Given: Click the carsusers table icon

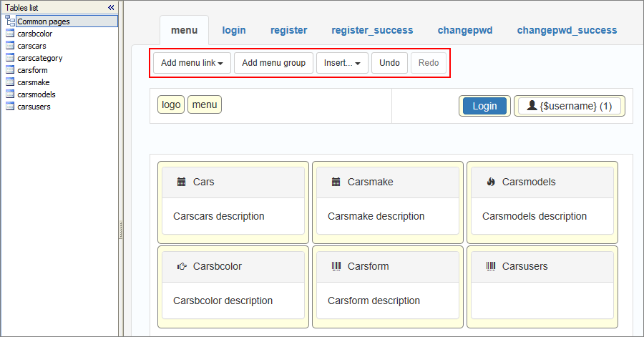Looking at the screenshot, I should 10,107.
